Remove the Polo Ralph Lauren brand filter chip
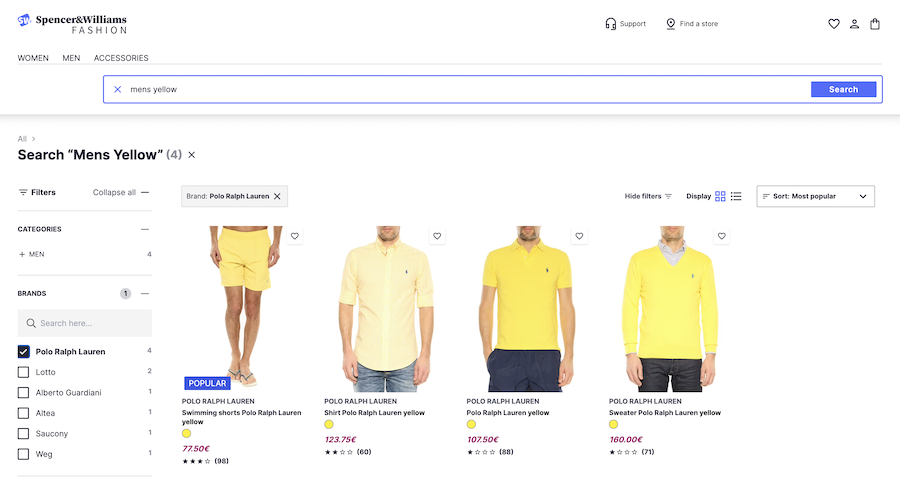This screenshot has width=900, height=482. [277, 196]
